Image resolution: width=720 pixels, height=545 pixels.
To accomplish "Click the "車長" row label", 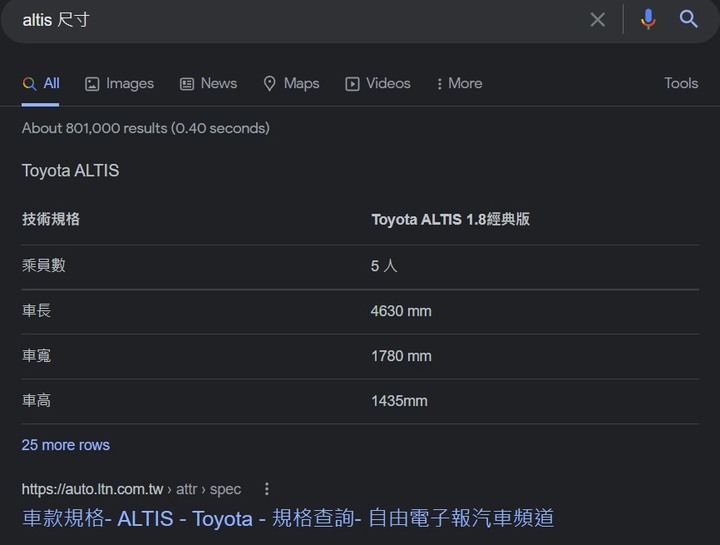I will (x=36, y=310).
